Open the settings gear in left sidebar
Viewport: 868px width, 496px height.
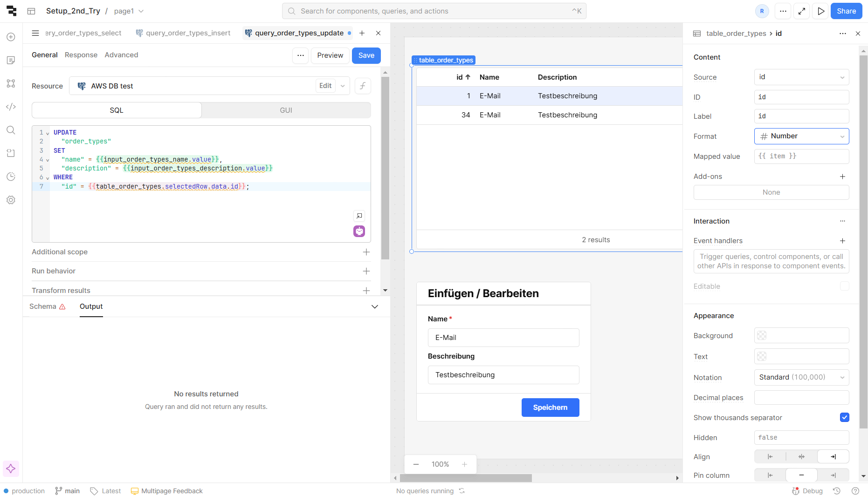tap(11, 200)
